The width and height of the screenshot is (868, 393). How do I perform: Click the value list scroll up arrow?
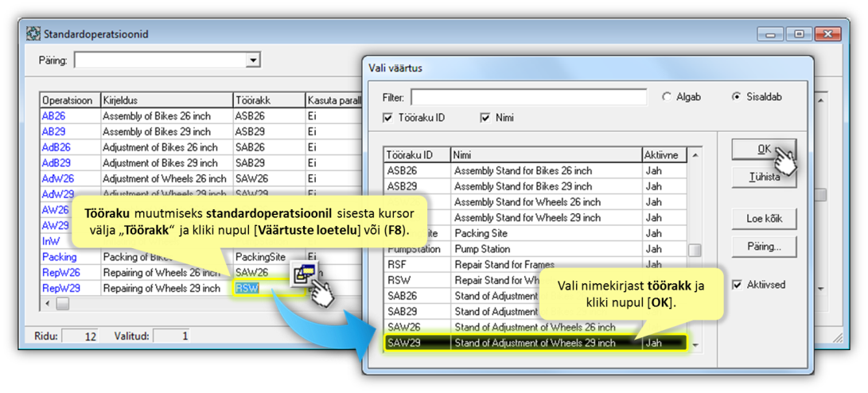(695, 154)
